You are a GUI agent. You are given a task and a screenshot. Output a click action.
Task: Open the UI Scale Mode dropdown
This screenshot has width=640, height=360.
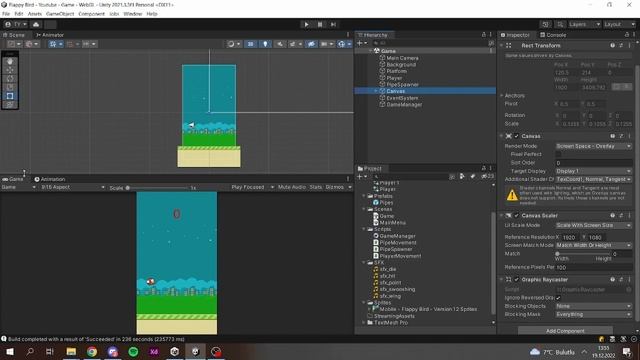pyautogui.click(x=593, y=225)
